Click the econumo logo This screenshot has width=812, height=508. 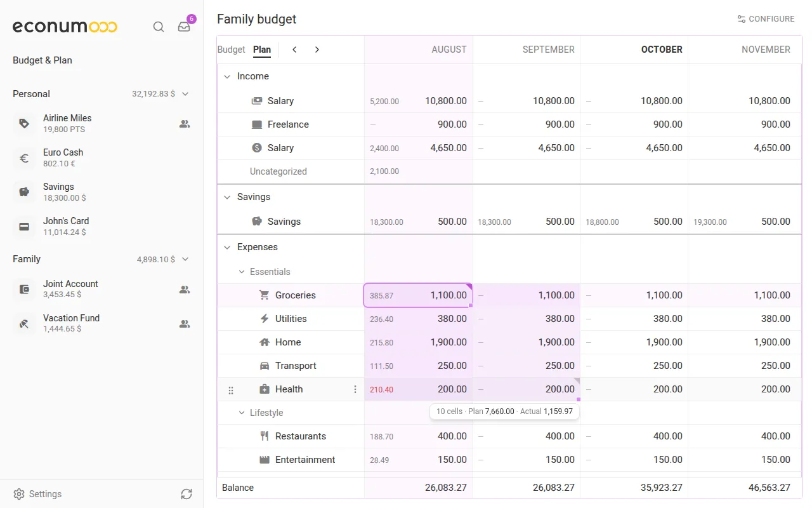point(65,27)
